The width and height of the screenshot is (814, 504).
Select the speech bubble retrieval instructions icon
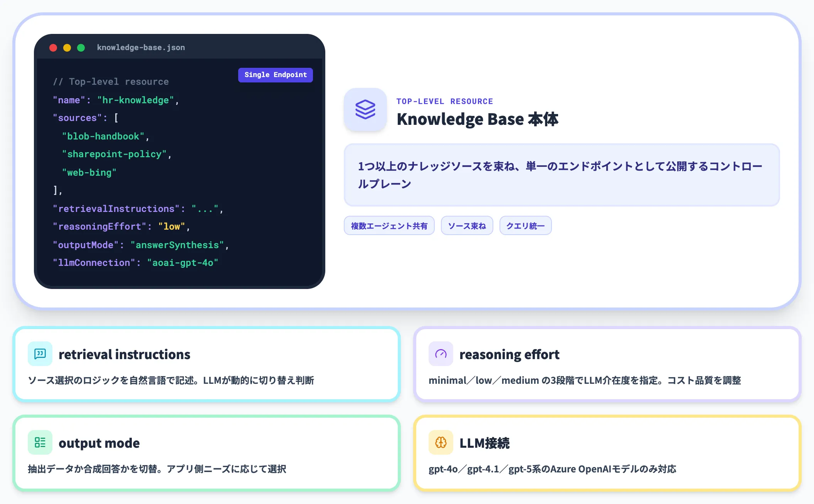click(x=39, y=353)
